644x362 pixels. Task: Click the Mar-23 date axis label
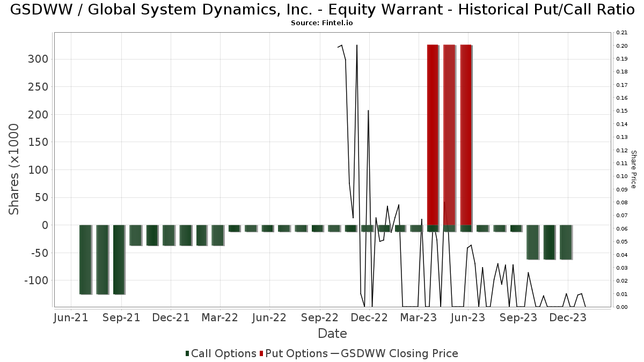tap(419, 317)
